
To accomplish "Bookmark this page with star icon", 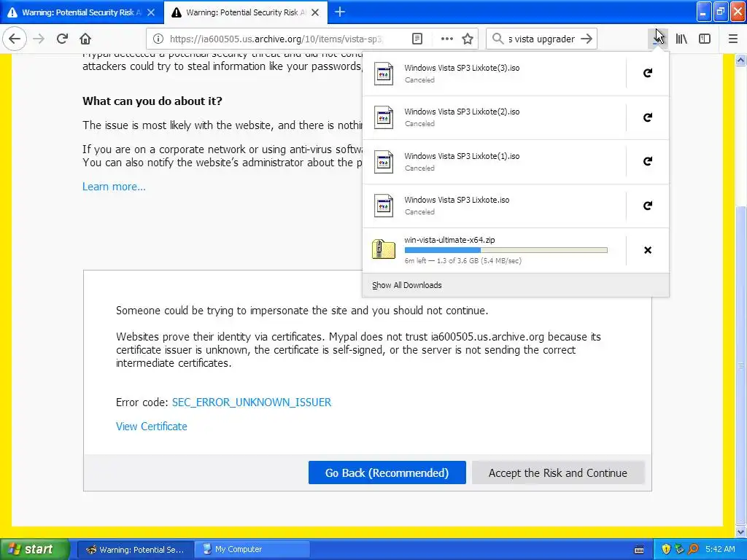I will pos(468,39).
